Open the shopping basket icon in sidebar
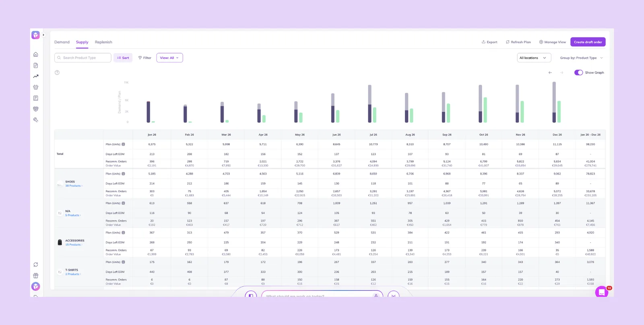 (36, 87)
